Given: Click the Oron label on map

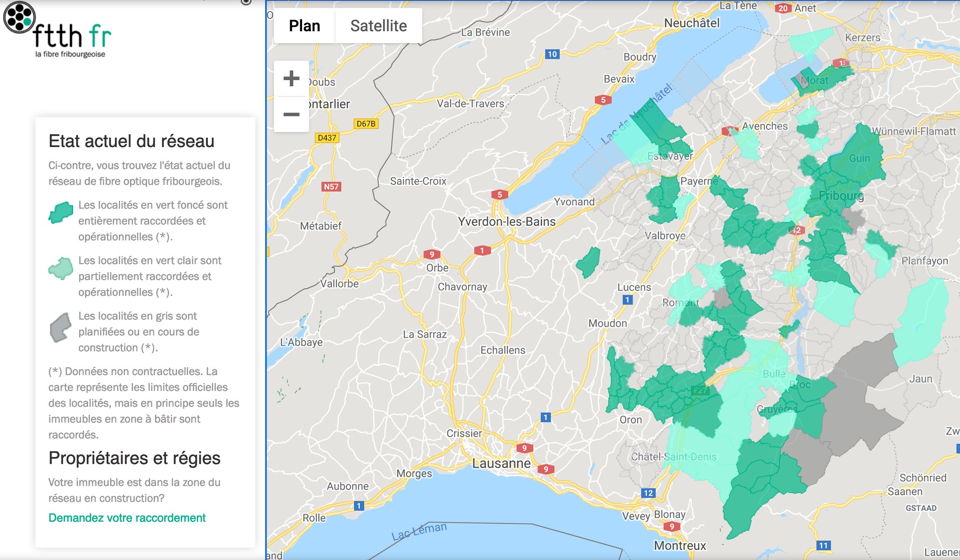Looking at the screenshot, I should tap(631, 420).
